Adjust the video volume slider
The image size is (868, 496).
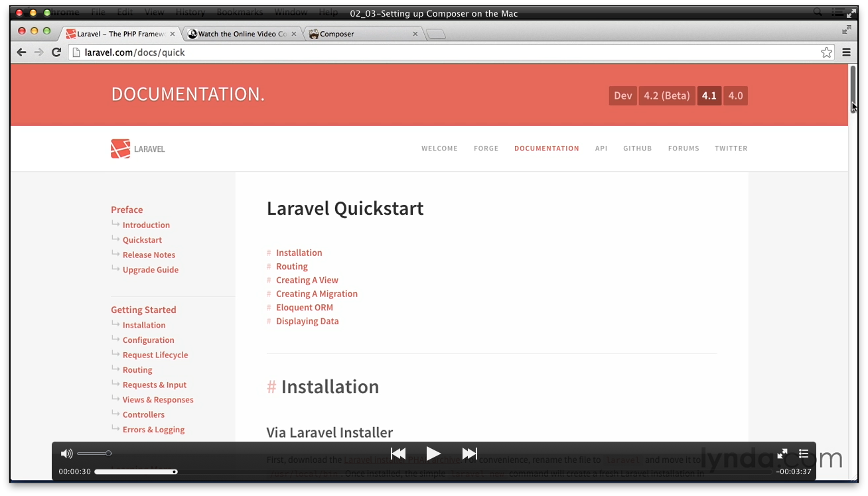coord(94,454)
